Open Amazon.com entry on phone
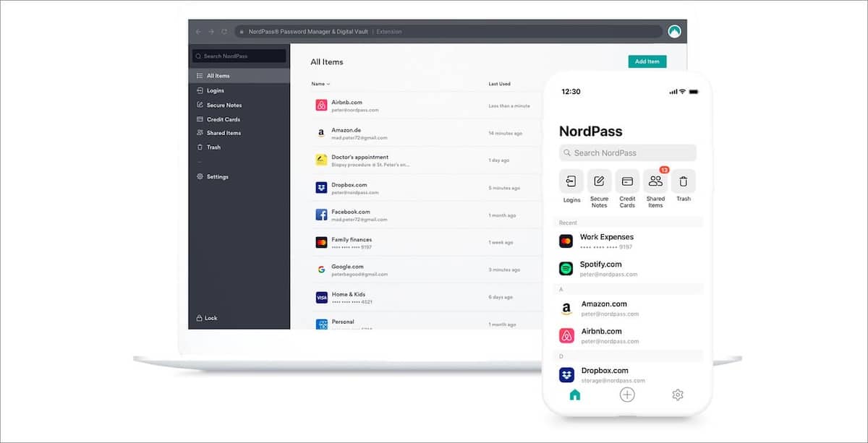868x443 pixels. [628, 309]
